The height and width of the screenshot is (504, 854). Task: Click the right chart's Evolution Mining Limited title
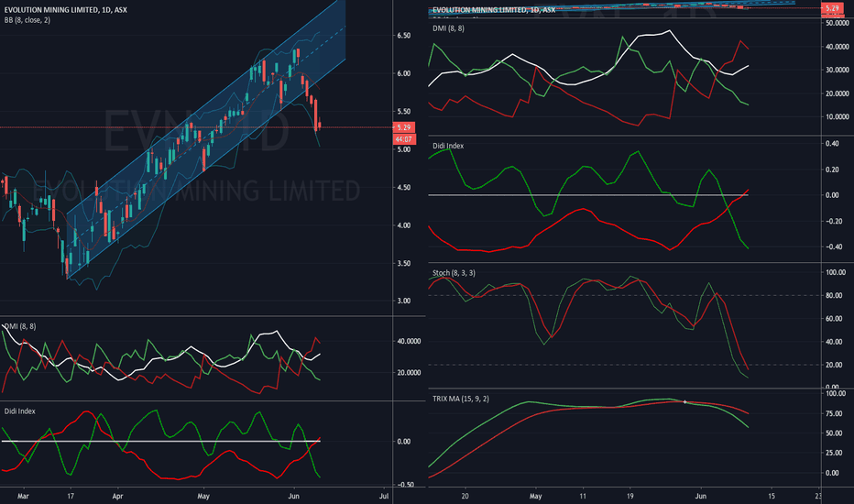(494, 10)
